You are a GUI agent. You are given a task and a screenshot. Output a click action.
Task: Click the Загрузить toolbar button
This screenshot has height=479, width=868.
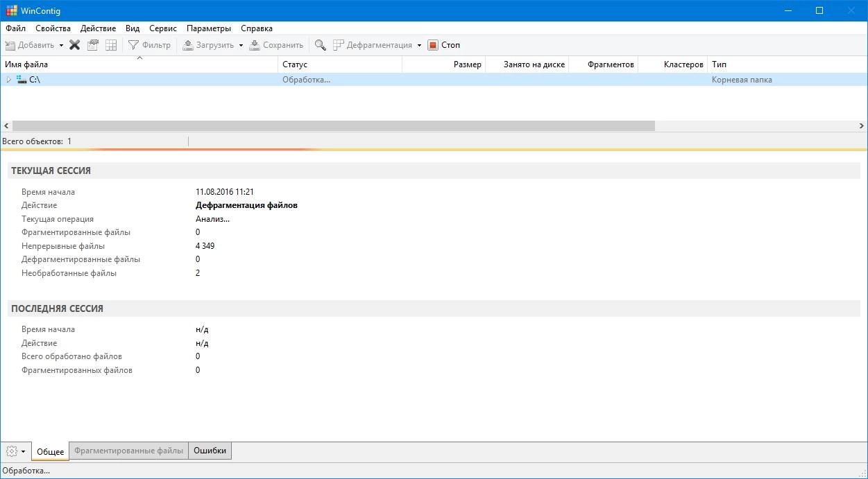click(208, 45)
